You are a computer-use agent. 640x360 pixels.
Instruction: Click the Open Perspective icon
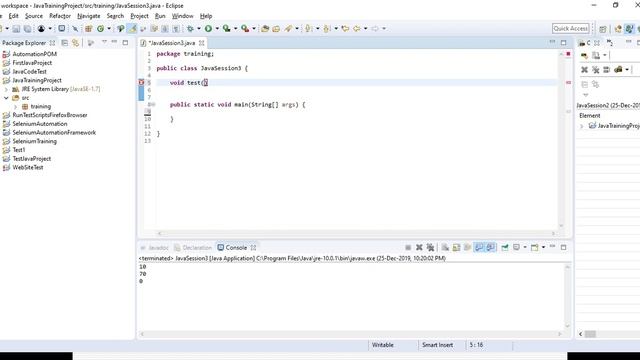tap(603, 29)
